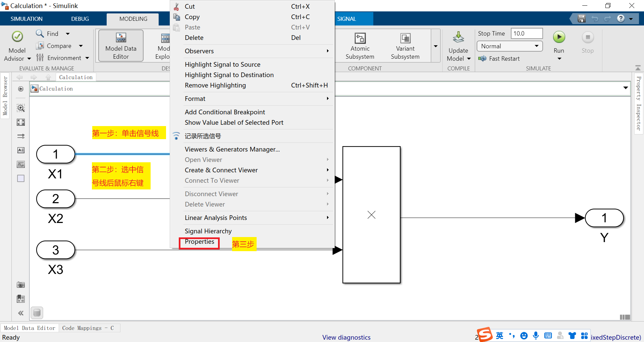Expand the Environment dropdown arrow

coord(87,58)
